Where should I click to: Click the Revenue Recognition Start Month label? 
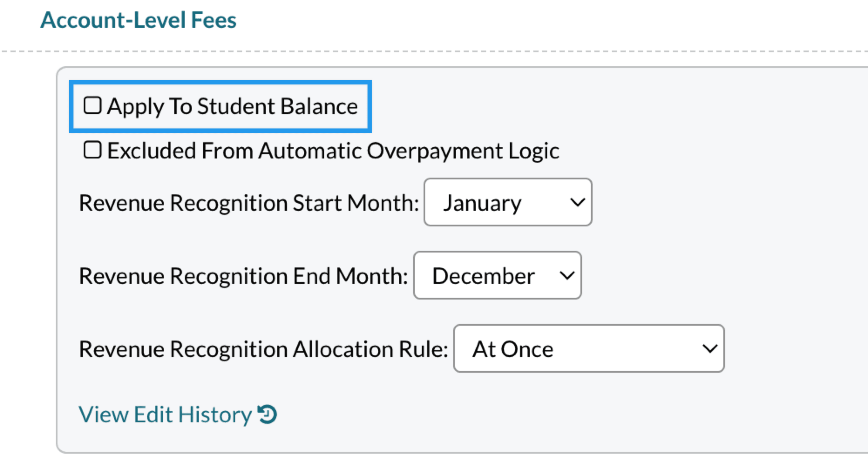(x=249, y=203)
